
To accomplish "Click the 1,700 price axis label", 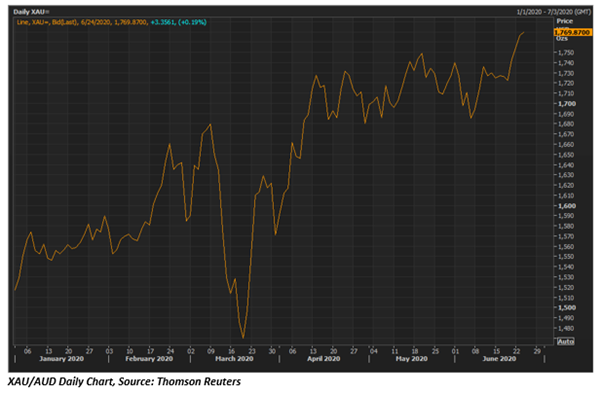I will tap(567, 104).
